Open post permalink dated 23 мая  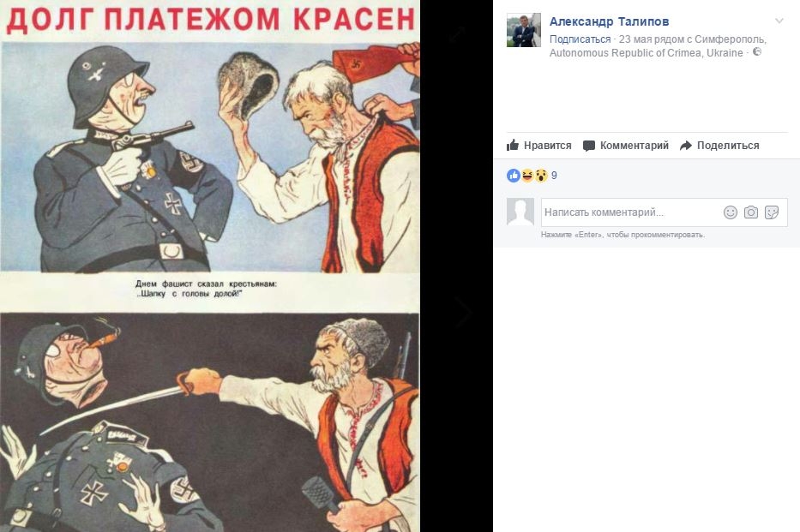[637, 39]
